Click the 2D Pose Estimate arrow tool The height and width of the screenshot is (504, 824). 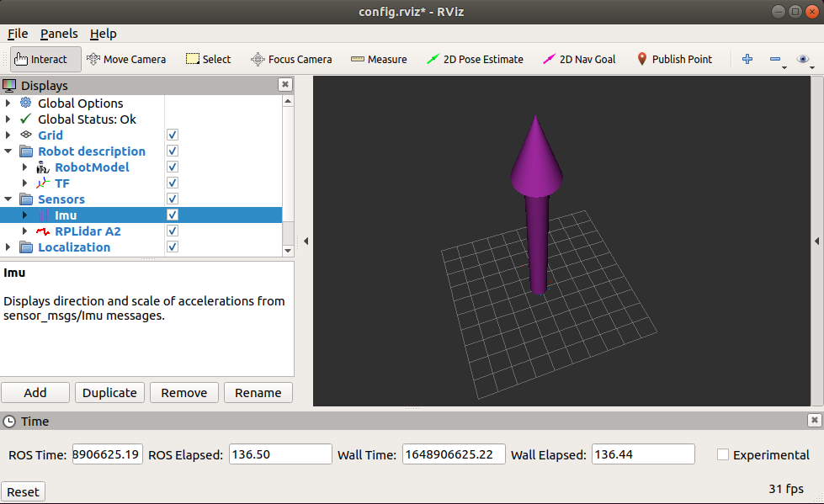pyautogui.click(x=475, y=60)
